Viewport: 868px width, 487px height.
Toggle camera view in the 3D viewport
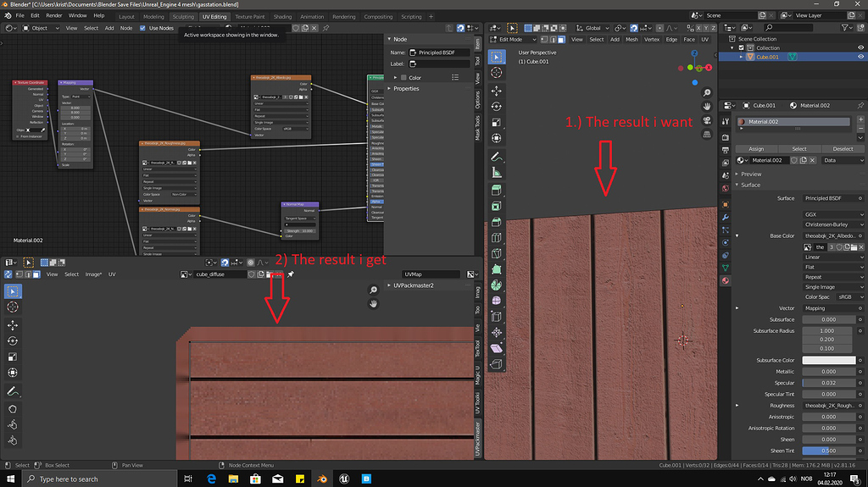(707, 120)
